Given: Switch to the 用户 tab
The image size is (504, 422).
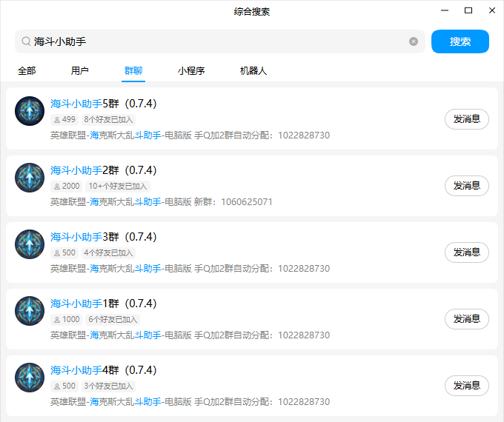Looking at the screenshot, I should (x=80, y=70).
